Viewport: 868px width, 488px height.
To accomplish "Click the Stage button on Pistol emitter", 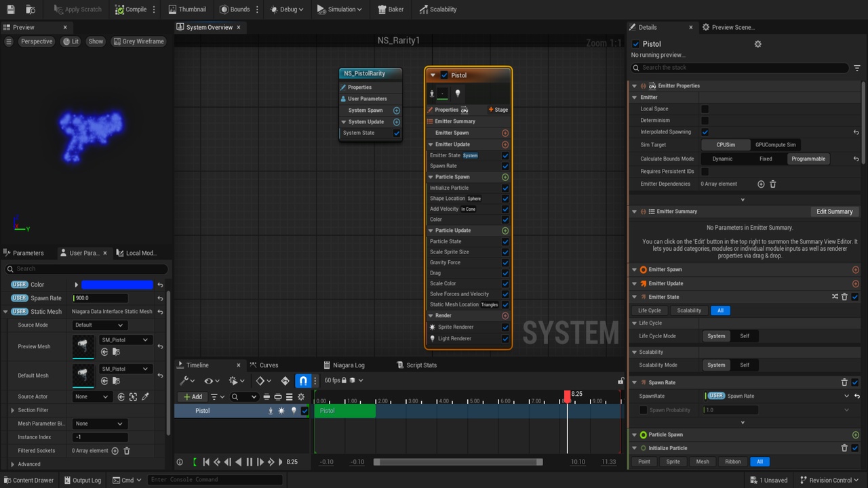I will coord(498,110).
